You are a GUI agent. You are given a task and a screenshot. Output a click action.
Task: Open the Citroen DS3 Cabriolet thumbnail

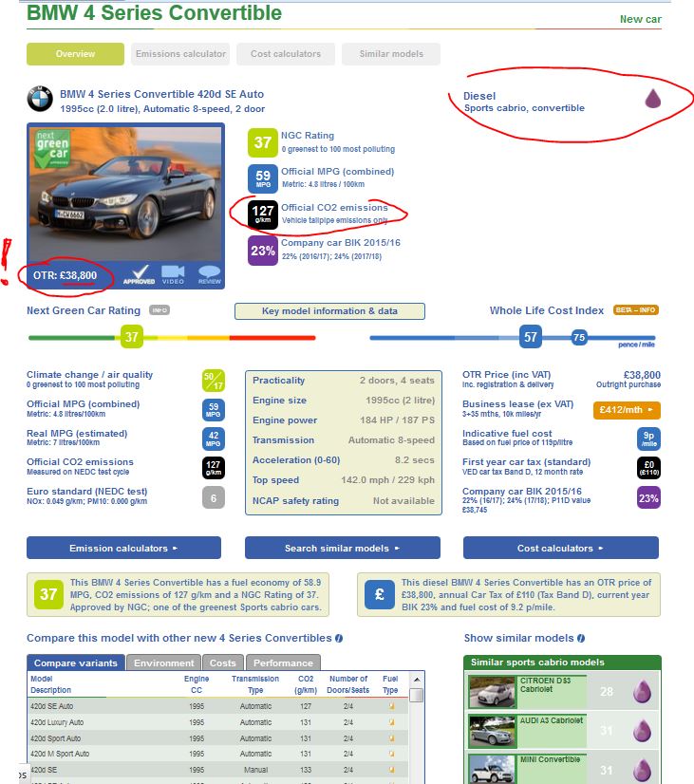pyautogui.click(x=492, y=691)
